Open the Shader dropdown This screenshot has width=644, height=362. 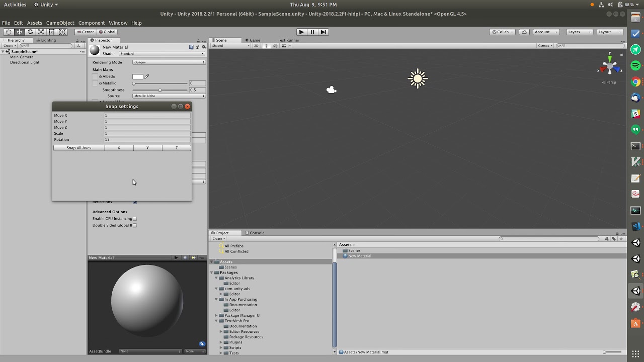(162, 54)
